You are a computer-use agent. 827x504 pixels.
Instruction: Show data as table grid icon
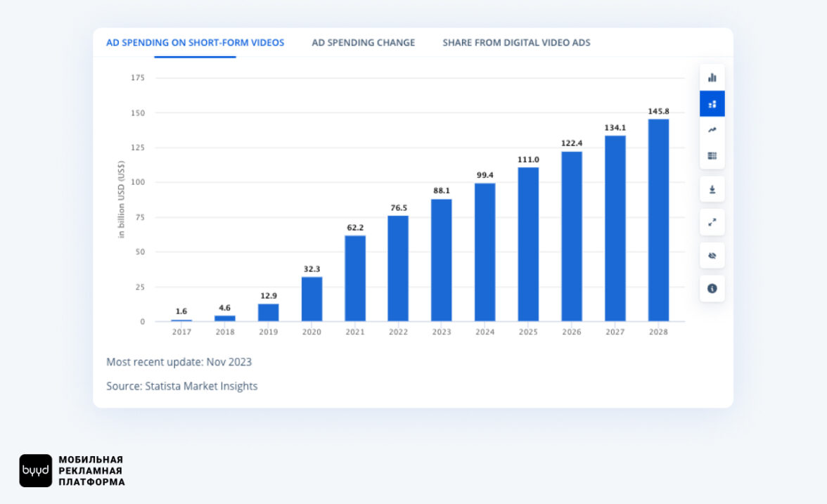click(x=712, y=156)
